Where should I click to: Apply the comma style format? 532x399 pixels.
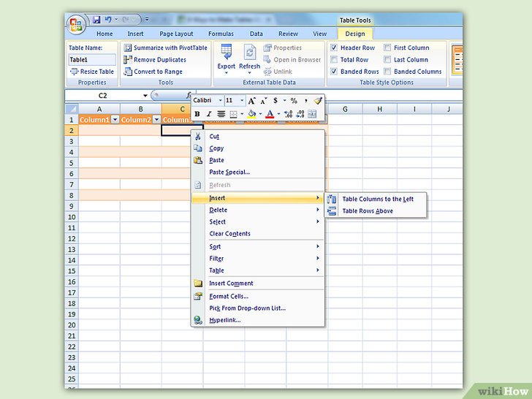point(306,101)
